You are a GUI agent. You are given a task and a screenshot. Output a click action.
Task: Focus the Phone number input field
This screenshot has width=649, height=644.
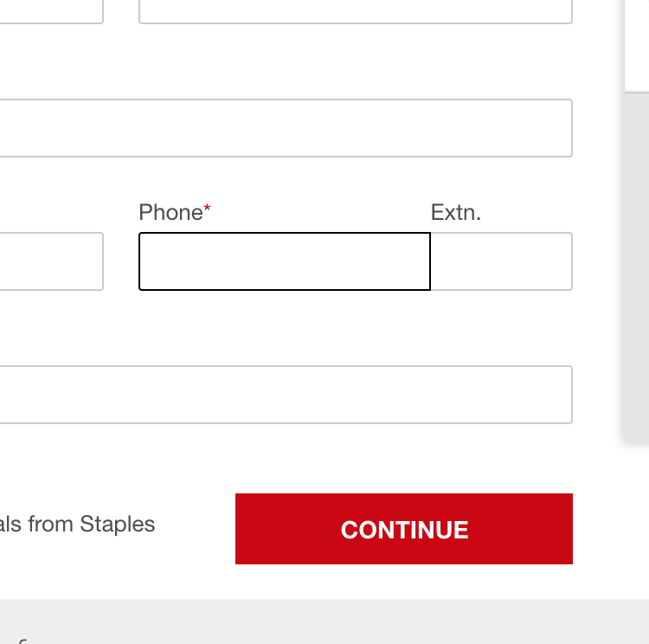point(284,261)
